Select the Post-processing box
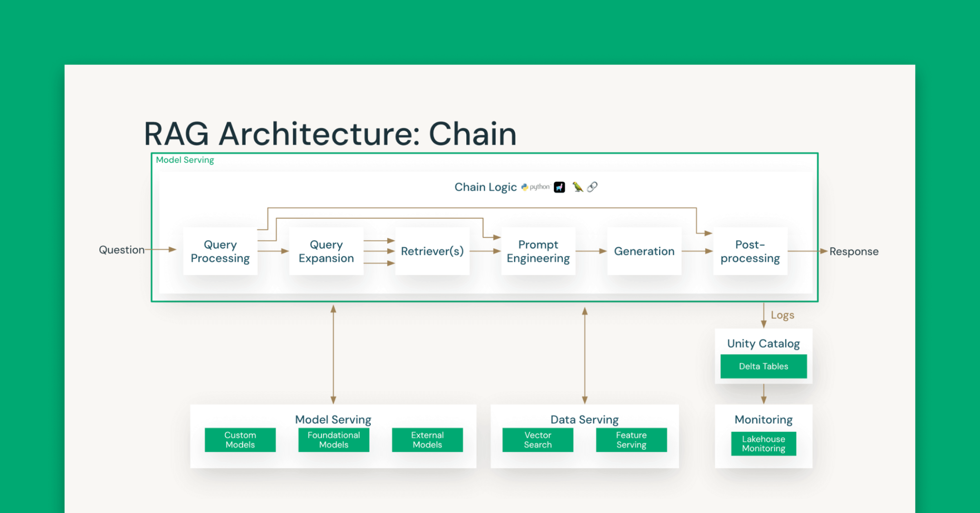Screen dimensions: 980x513 [750, 251]
